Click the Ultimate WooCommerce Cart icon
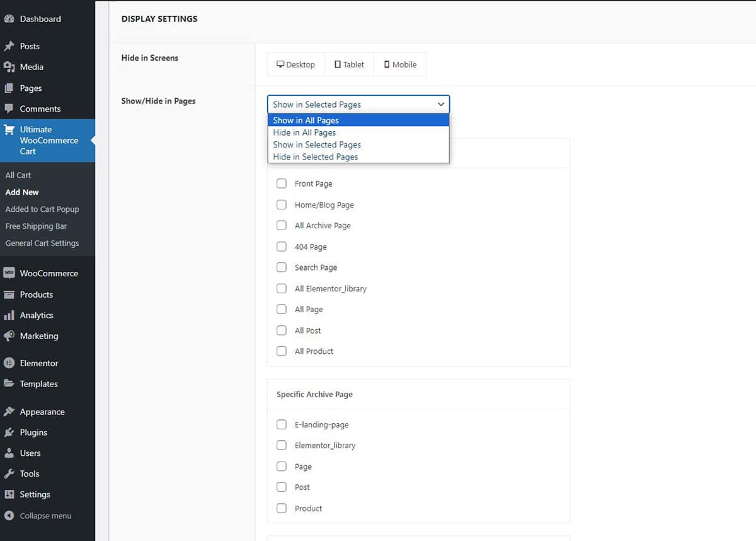756x541 pixels. click(x=9, y=129)
